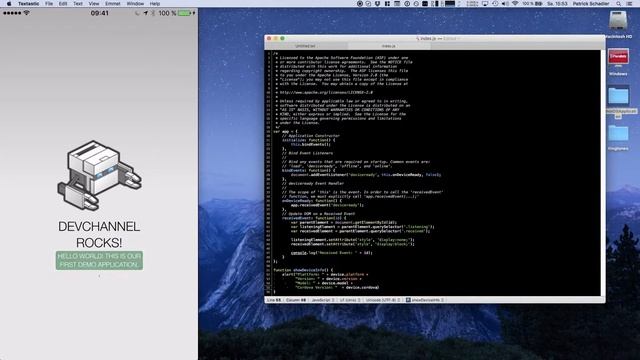Image resolution: width=640 pixels, height=360 pixels.
Task: Click the Wi-Fi icon in Mac menu bar
Action: click(x=515, y=4)
